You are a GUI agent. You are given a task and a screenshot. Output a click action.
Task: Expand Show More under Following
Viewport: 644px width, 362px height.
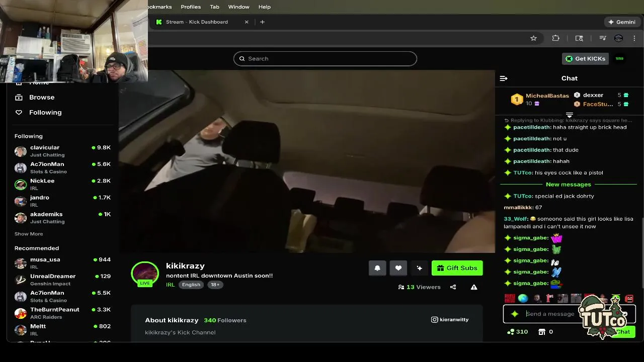point(29,234)
